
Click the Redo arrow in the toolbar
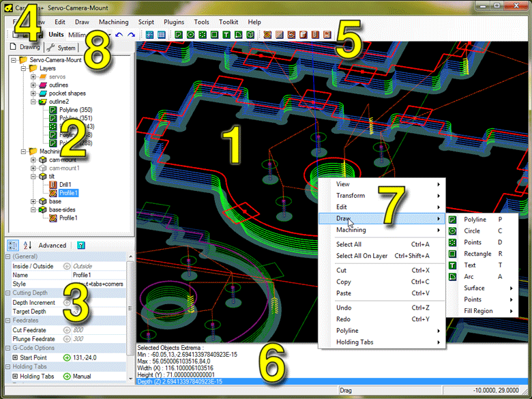click(131, 34)
